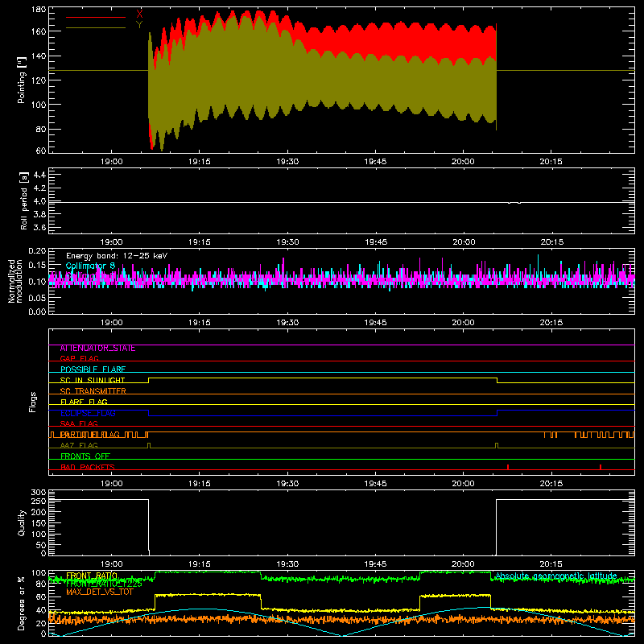644x644 pixels.
Task: Click the FRONTS_OFF flag label
Action: click(85, 456)
